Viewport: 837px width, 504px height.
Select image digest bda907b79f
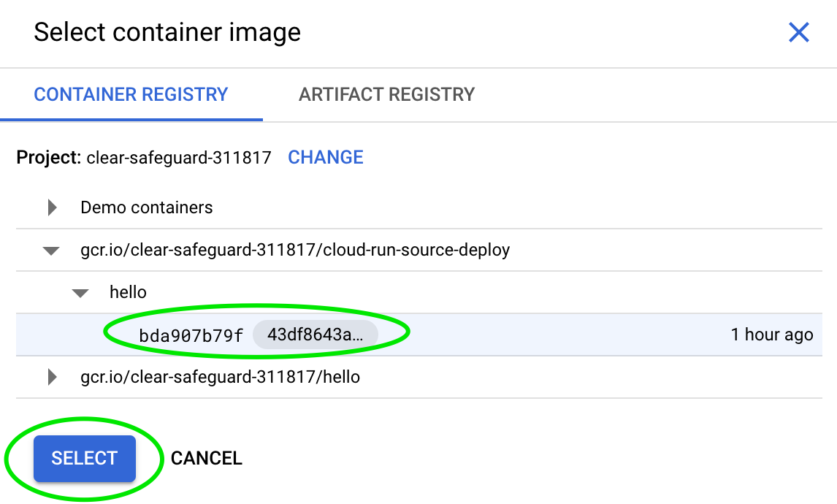(191, 335)
